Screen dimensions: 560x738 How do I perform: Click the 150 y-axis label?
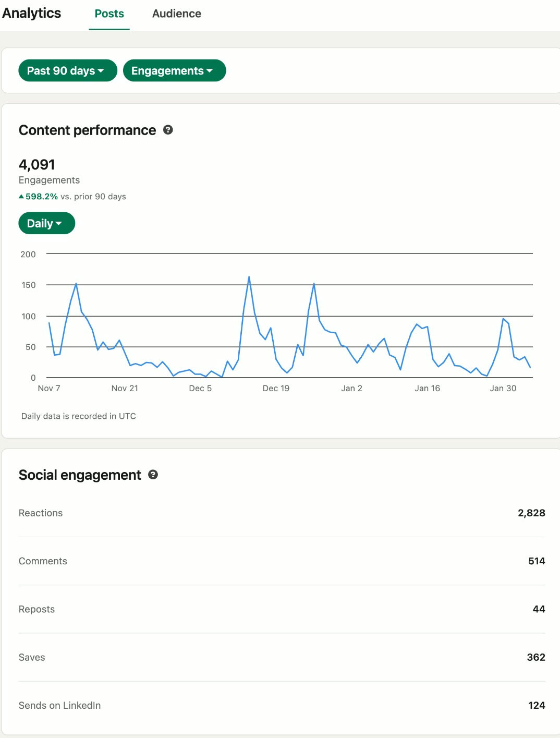(29, 285)
